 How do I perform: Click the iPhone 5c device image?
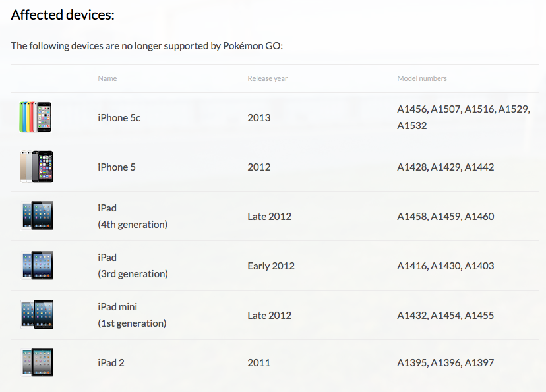click(x=36, y=117)
